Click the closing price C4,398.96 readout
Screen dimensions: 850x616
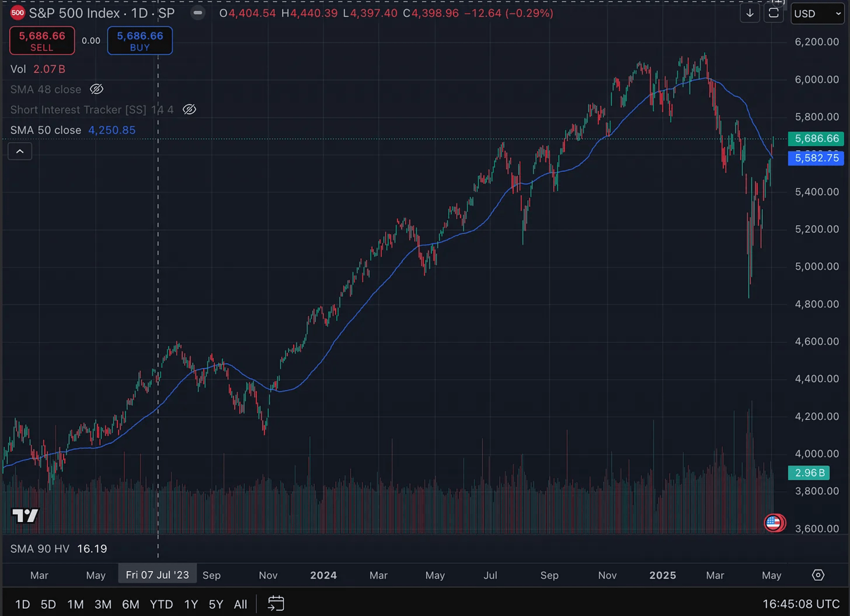point(431,13)
